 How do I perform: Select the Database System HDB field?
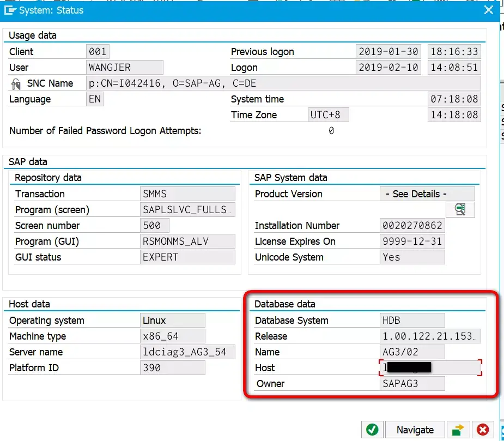412,321
